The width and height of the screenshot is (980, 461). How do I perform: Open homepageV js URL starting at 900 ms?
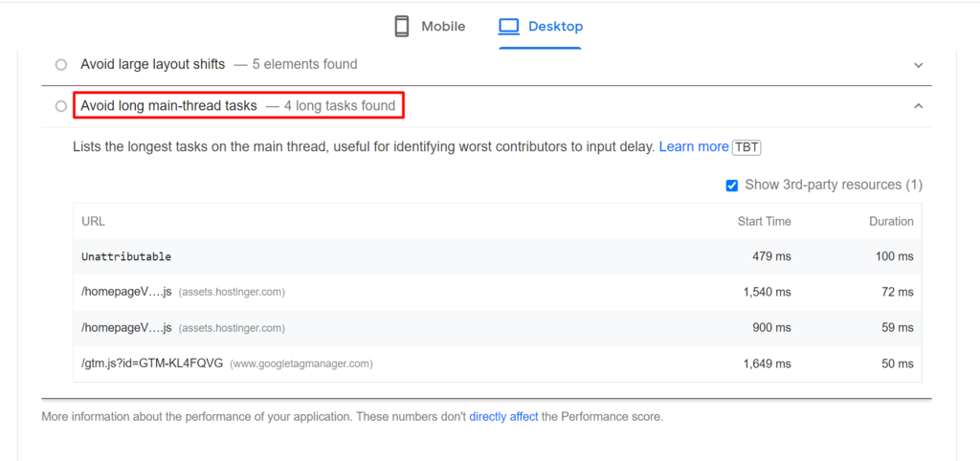pyautogui.click(x=126, y=328)
